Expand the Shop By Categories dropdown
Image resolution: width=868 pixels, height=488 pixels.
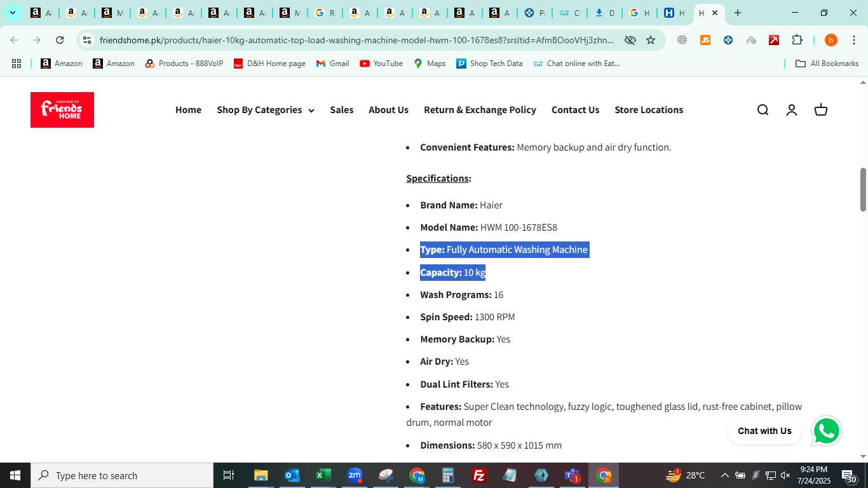[x=266, y=110]
